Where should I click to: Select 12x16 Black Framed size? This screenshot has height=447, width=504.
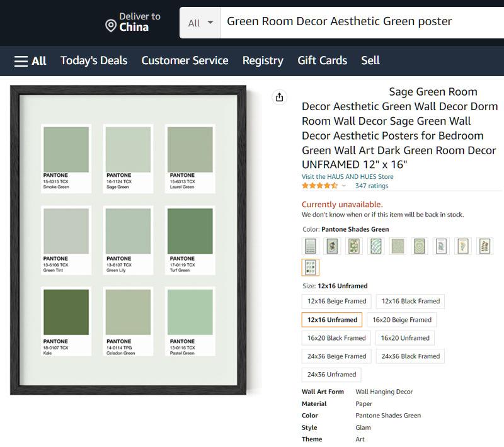[x=411, y=301]
